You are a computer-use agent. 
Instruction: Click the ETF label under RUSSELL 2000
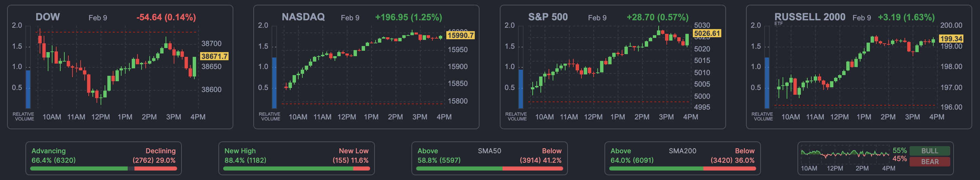779,24
